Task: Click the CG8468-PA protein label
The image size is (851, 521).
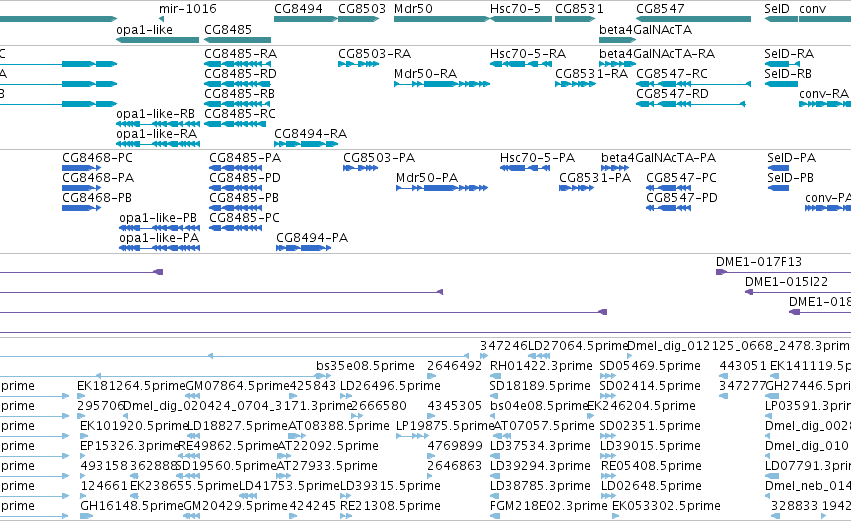Action: click(x=98, y=178)
